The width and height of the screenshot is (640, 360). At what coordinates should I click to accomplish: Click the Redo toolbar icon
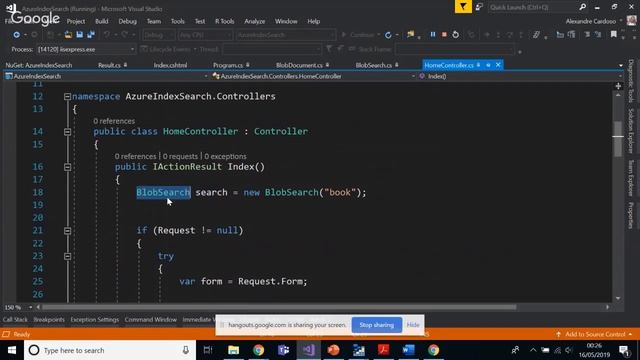coord(125,35)
